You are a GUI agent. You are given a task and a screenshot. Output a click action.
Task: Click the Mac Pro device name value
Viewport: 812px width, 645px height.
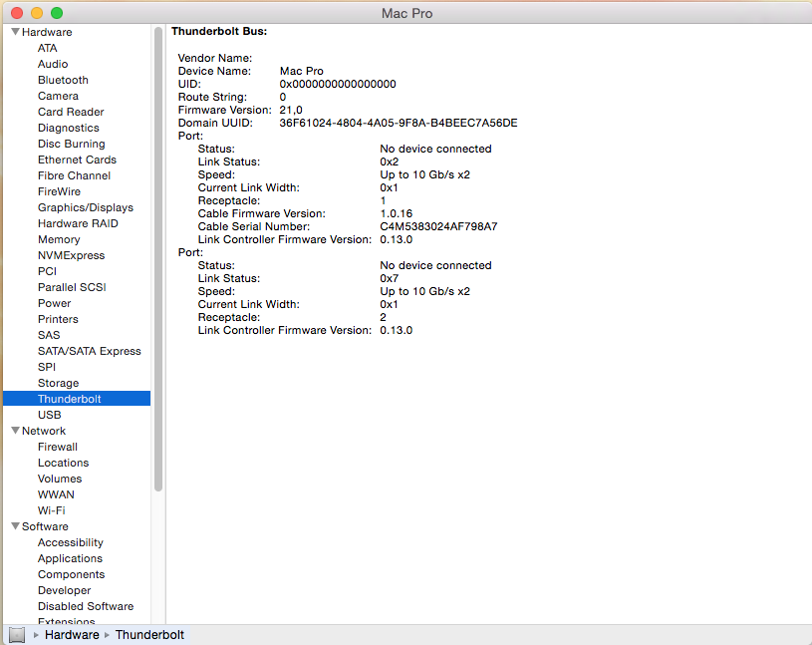tap(302, 71)
